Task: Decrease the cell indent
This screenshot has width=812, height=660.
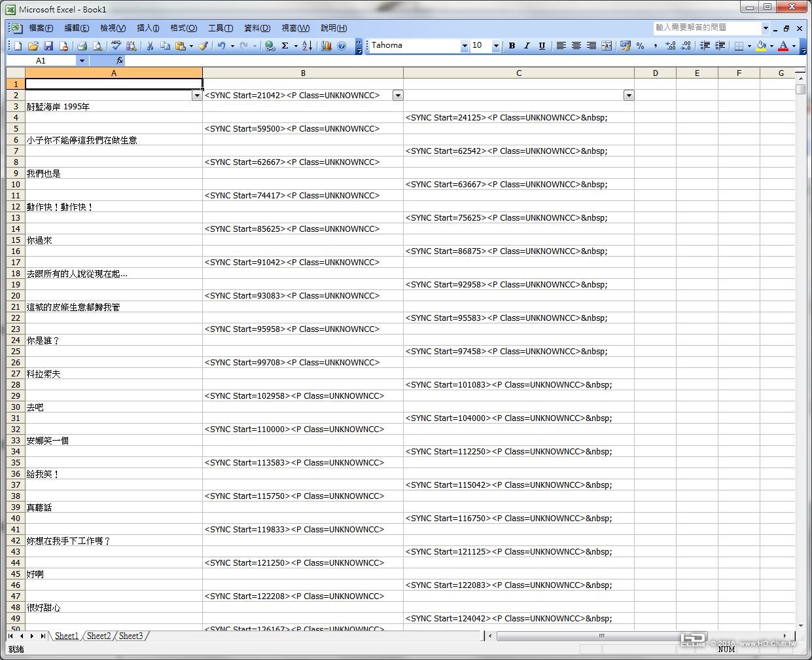Action: (705, 46)
